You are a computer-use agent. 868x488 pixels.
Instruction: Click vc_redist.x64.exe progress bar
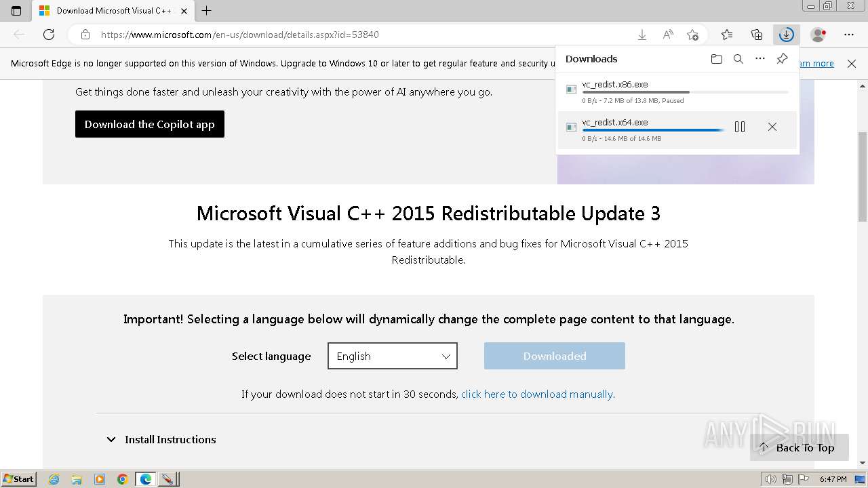click(x=653, y=130)
